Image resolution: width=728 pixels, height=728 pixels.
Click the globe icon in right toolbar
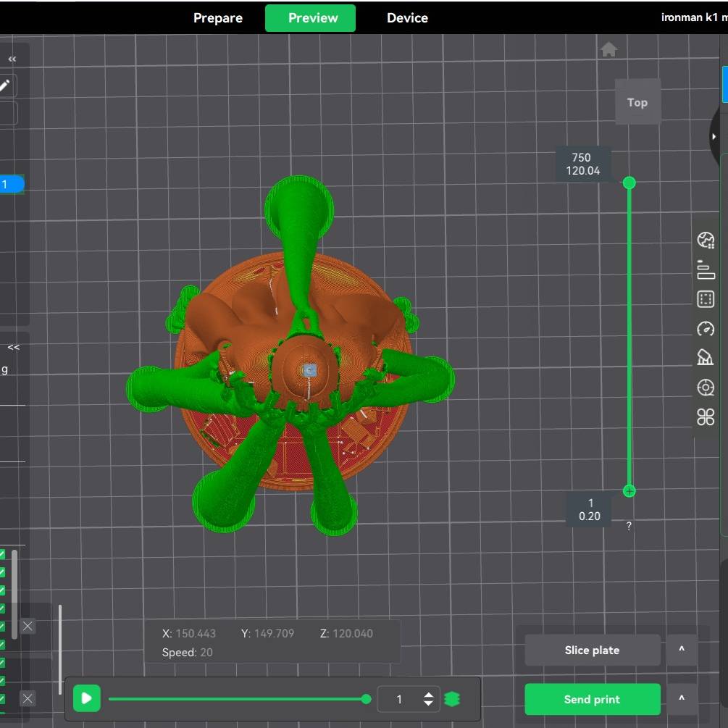(x=706, y=240)
